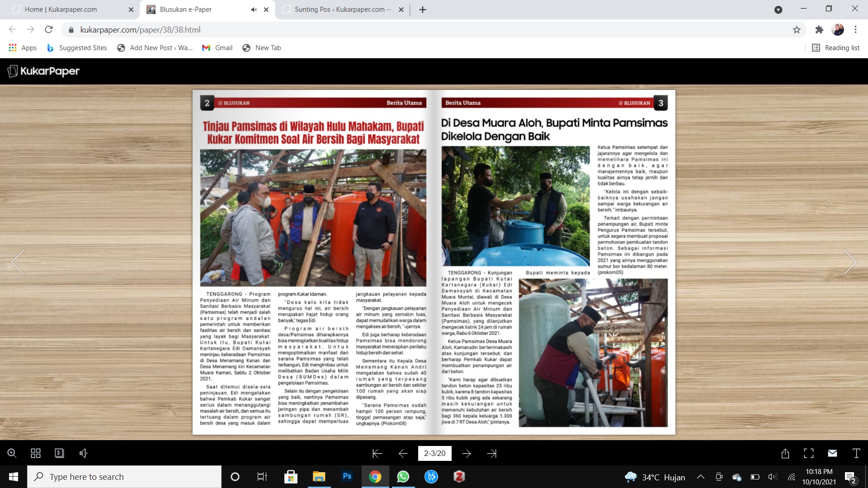Viewport: 868px width, 488px height.
Task: Toggle bookmark star for this page
Action: coord(797,30)
